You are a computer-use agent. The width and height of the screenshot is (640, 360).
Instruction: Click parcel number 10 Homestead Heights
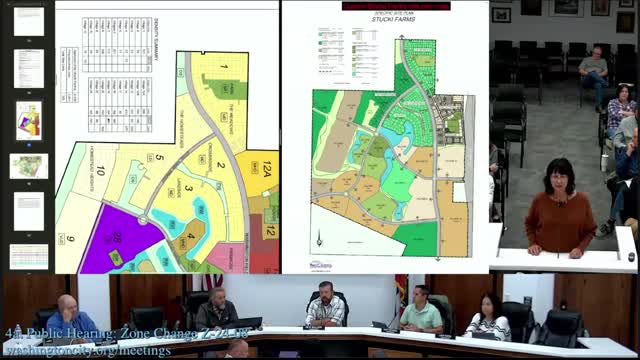pyautogui.click(x=100, y=171)
